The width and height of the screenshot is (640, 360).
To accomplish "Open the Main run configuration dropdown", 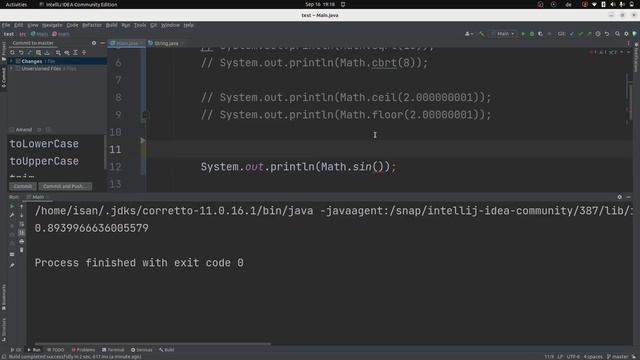I will (503, 34).
